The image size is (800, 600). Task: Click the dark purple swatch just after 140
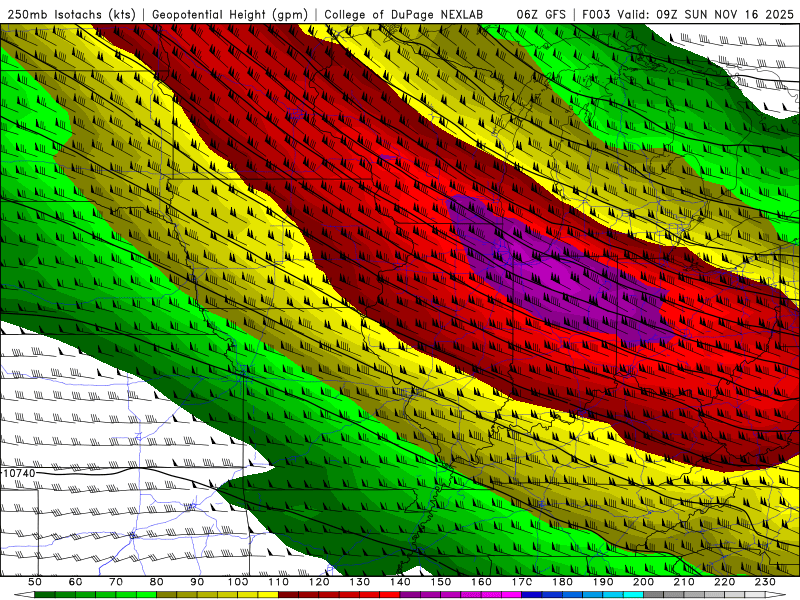click(410, 595)
